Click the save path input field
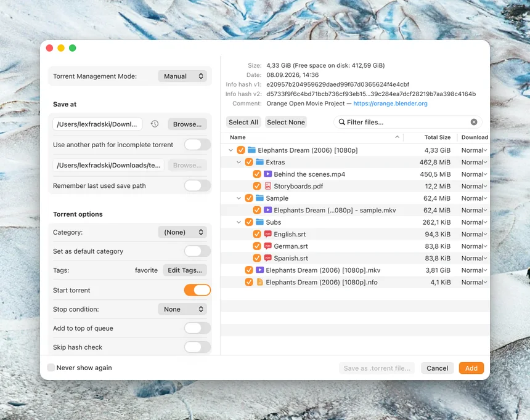Screen dimensions: 530x420 (97, 124)
